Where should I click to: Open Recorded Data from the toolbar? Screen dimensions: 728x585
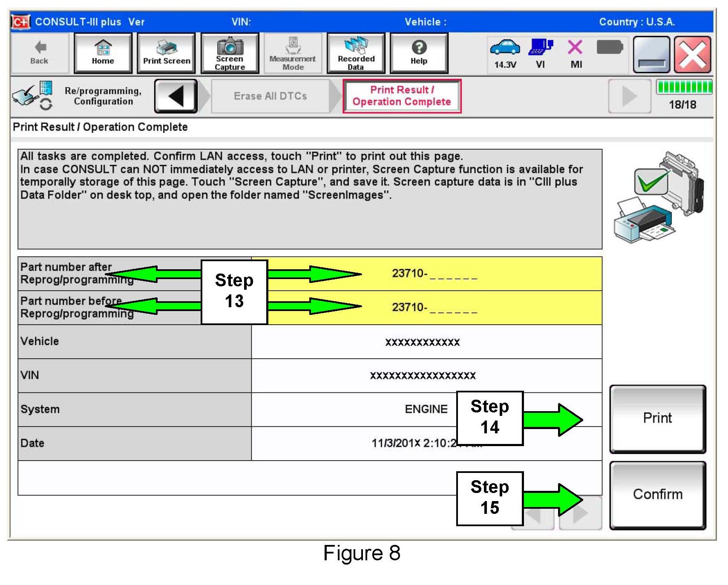(x=356, y=53)
